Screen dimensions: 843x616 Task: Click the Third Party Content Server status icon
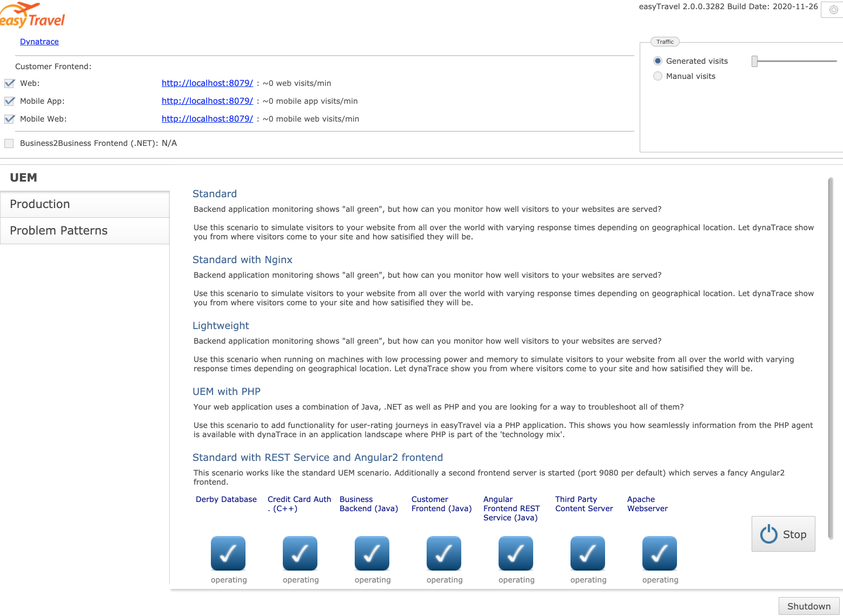tap(588, 553)
